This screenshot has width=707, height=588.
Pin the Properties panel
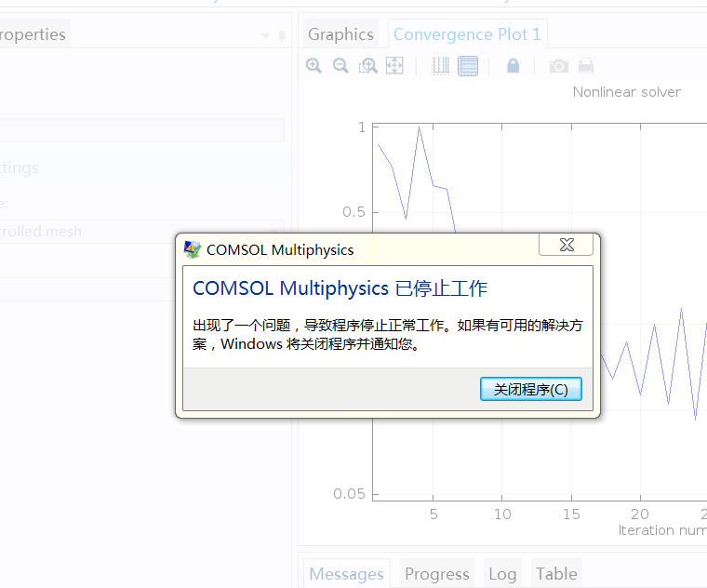tap(282, 36)
